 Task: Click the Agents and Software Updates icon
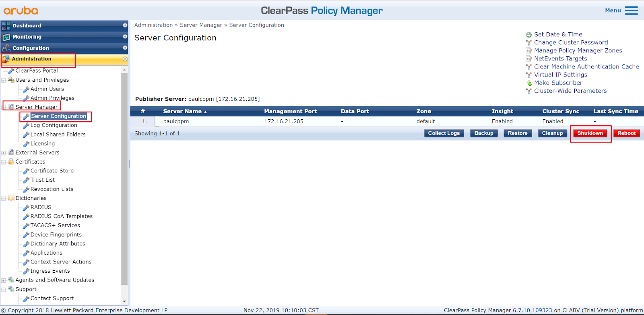click(x=11, y=280)
